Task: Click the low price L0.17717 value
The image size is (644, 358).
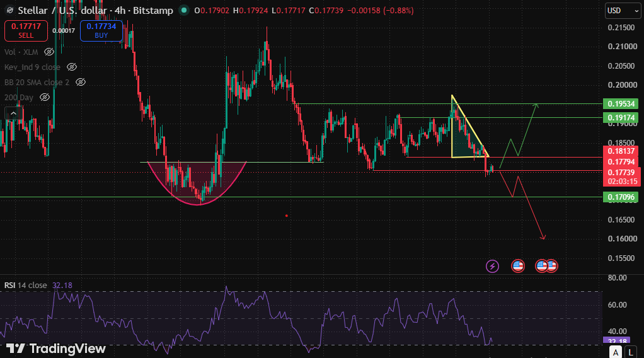Action: click(x=289, y=11)
